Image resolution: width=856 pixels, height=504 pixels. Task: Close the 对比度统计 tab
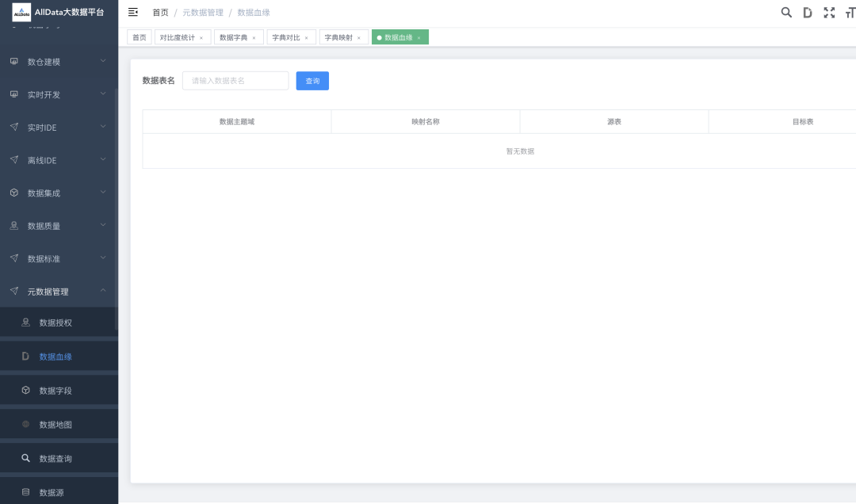(201, 38)
